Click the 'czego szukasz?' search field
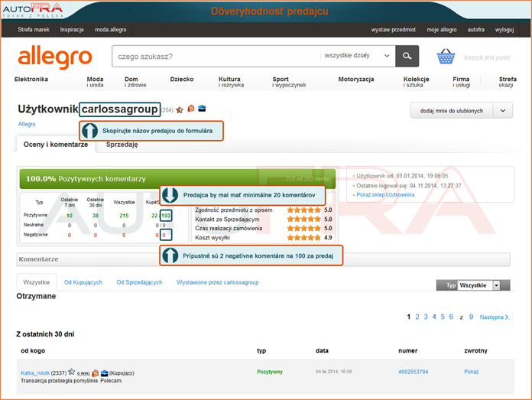 click(x=216, y=56)
